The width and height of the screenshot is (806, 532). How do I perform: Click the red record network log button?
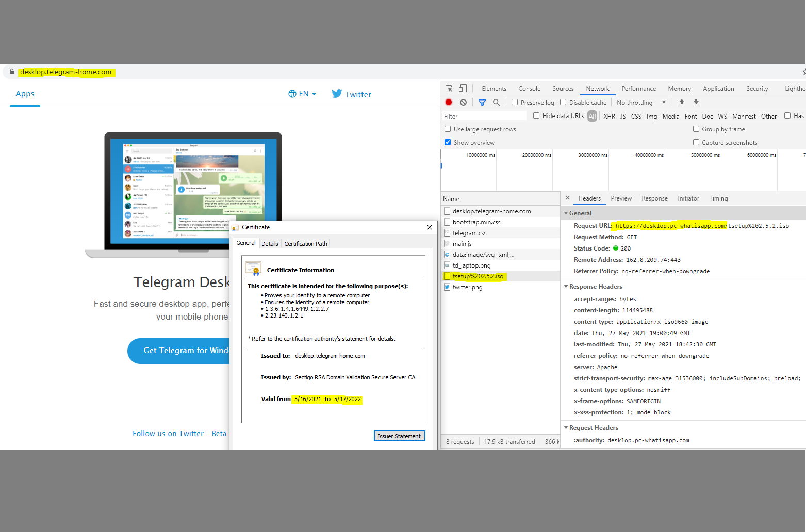click(448, 102)
